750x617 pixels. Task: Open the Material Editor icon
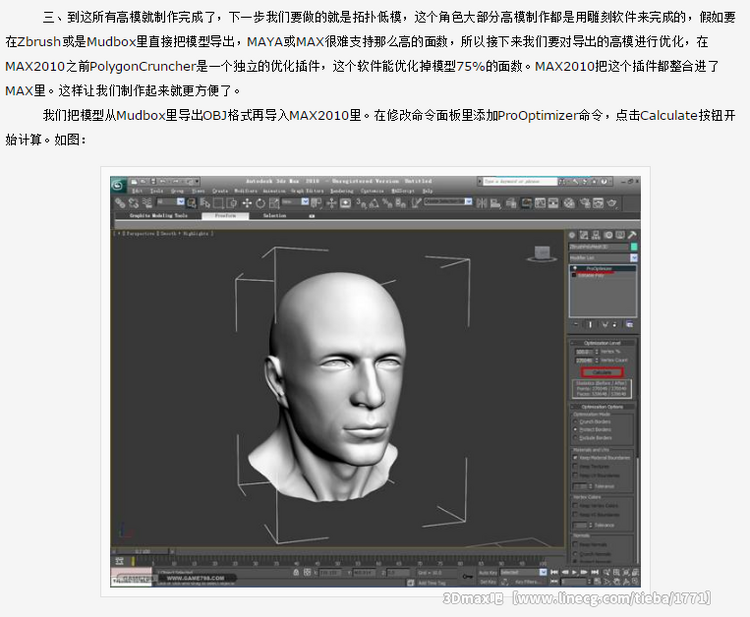(569, 203)
